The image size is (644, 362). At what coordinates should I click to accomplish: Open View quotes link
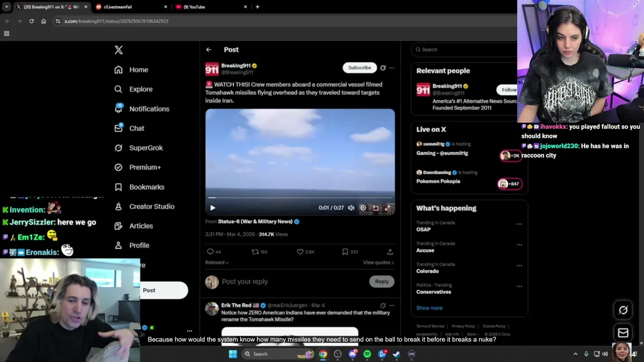[x=378, y=262]
